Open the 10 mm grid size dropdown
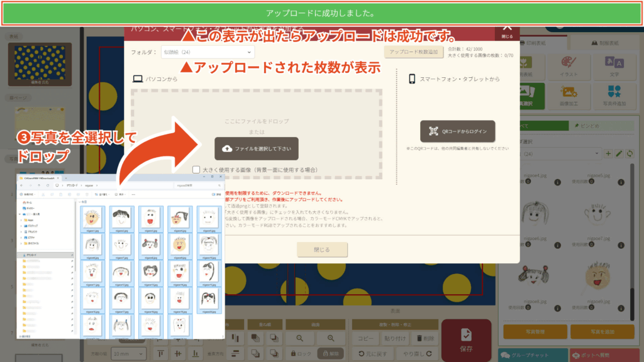Viewport: 644px width, 362px height. (128, 354)
